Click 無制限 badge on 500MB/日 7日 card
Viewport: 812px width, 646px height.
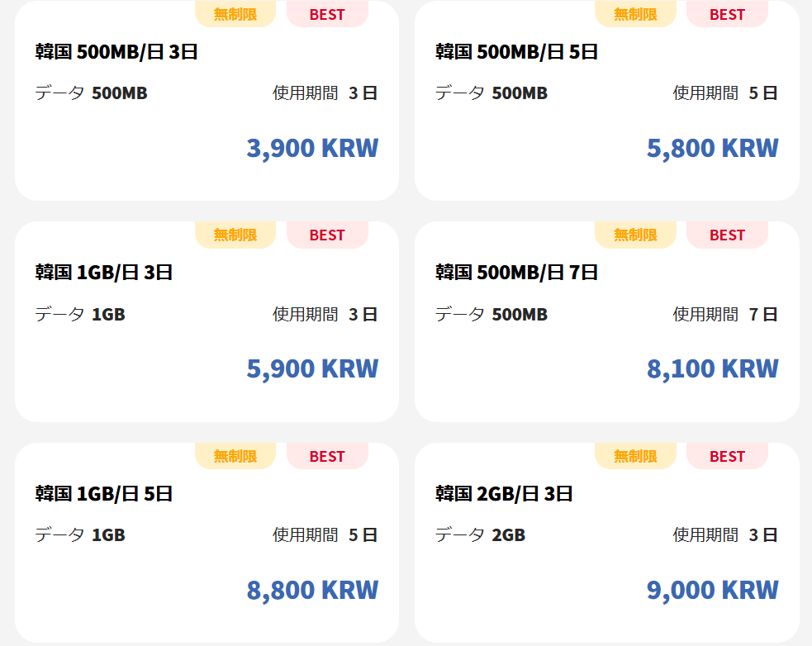(x=635, y=235)
